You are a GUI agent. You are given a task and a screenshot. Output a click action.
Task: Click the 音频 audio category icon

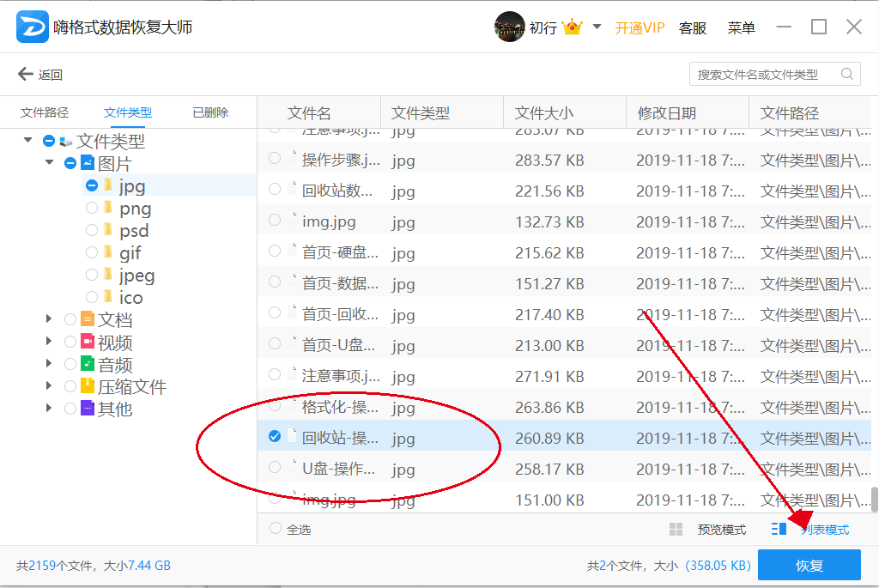pyautogui.click(x=88, y=364)
